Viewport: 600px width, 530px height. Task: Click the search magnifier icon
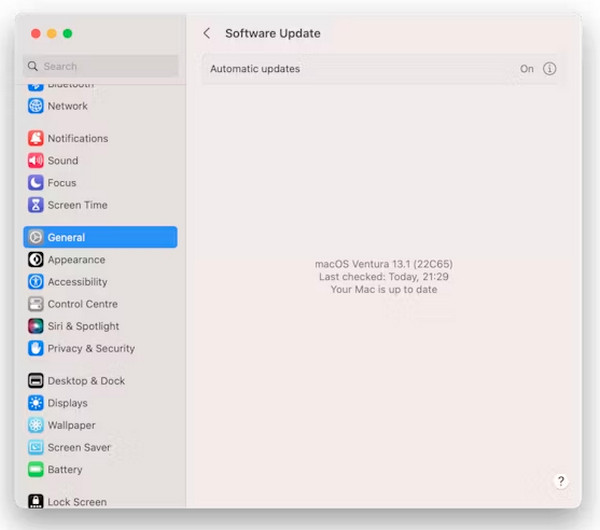33,66
